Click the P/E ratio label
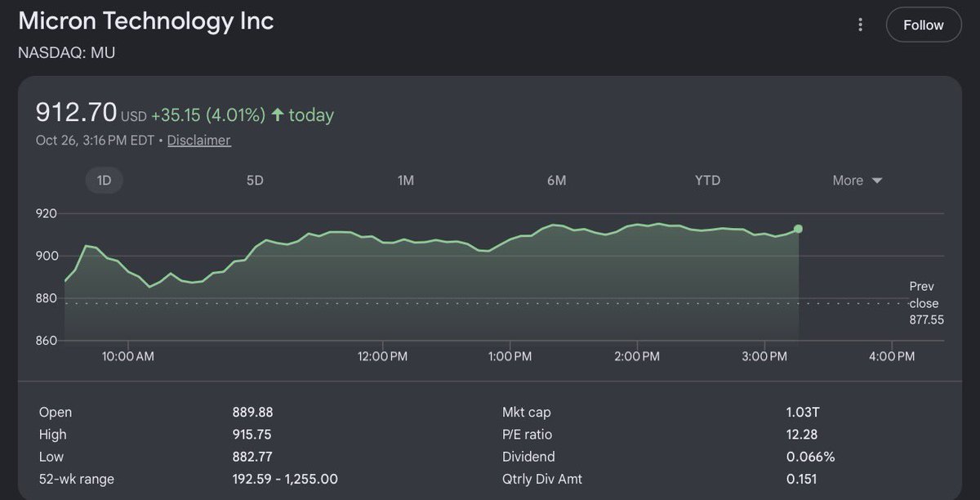Image resolution: width=980 pixels, height=500 pixels. pyautogui.click(x=528, y=435)
